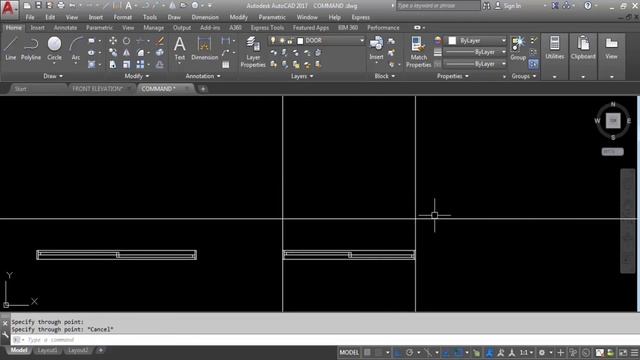Add a new layout with plus button
640x360 pixels.
click(x=100, y=351)
